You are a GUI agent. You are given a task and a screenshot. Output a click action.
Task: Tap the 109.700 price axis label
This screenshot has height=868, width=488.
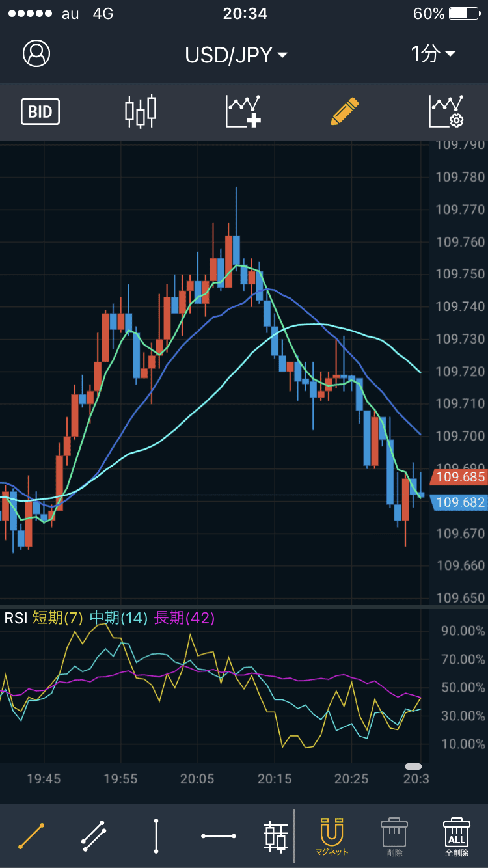click(460, 436)
